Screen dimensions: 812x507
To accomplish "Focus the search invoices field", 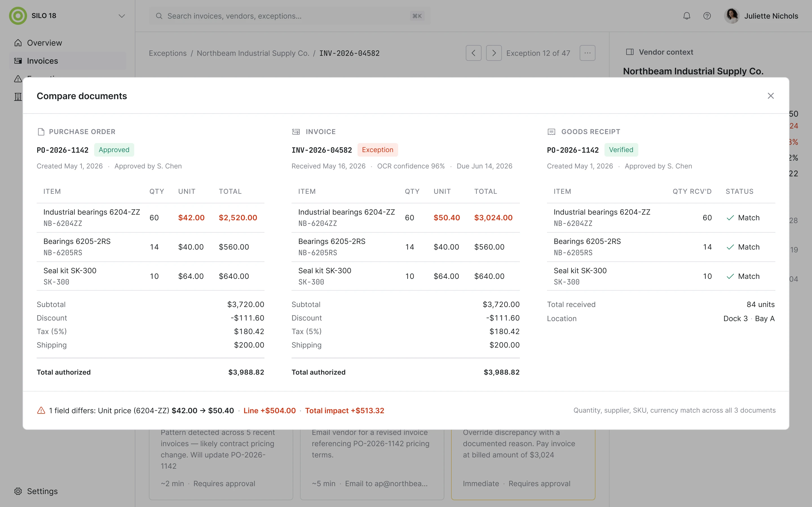I will [x=290, y=16].
